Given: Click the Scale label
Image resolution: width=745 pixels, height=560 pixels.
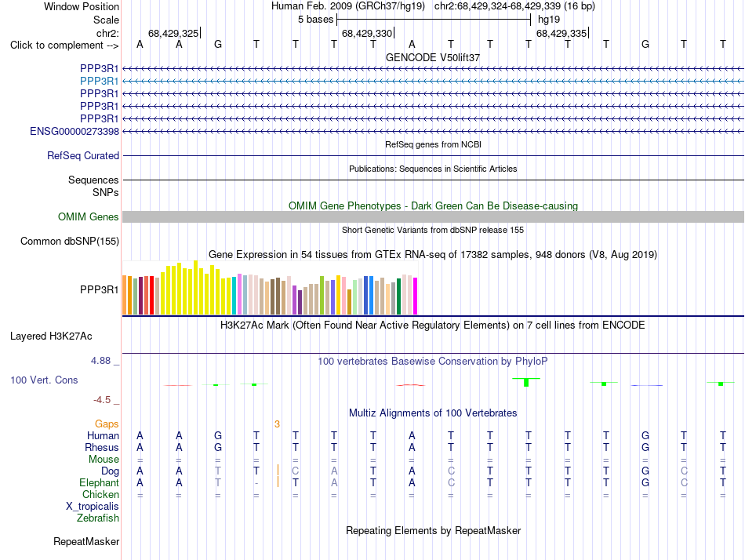Looking at the screenshot, I should 106,20.
